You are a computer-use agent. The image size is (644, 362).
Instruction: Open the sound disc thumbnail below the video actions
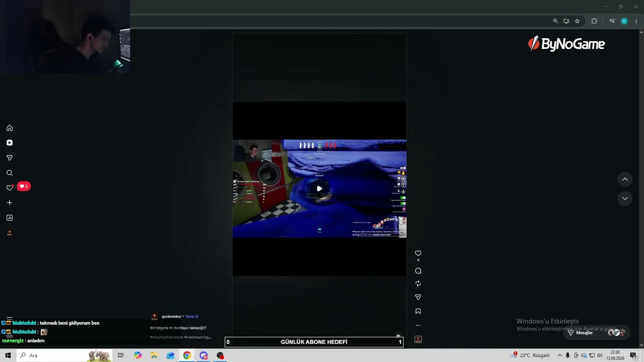[418, 339]
